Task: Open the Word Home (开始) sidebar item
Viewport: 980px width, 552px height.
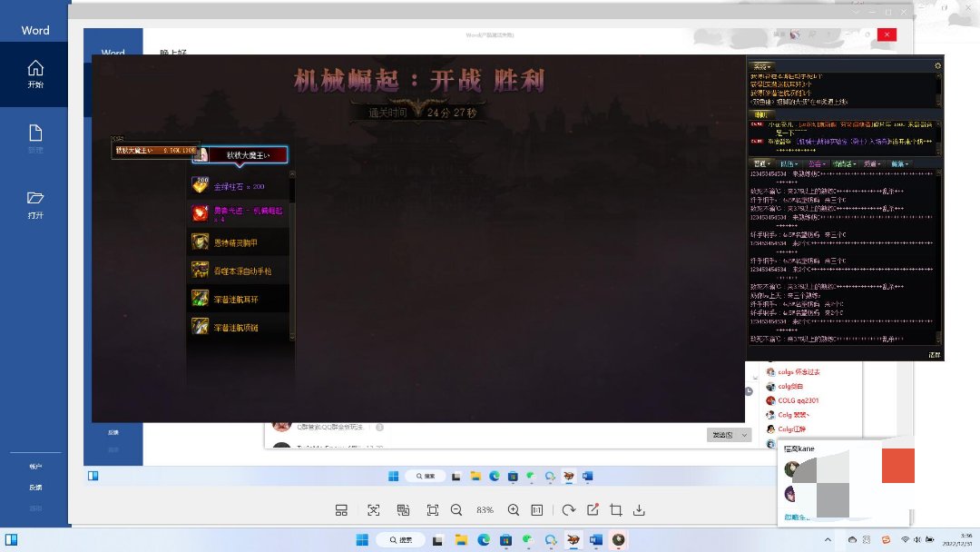Action: (x=35, y=74)
